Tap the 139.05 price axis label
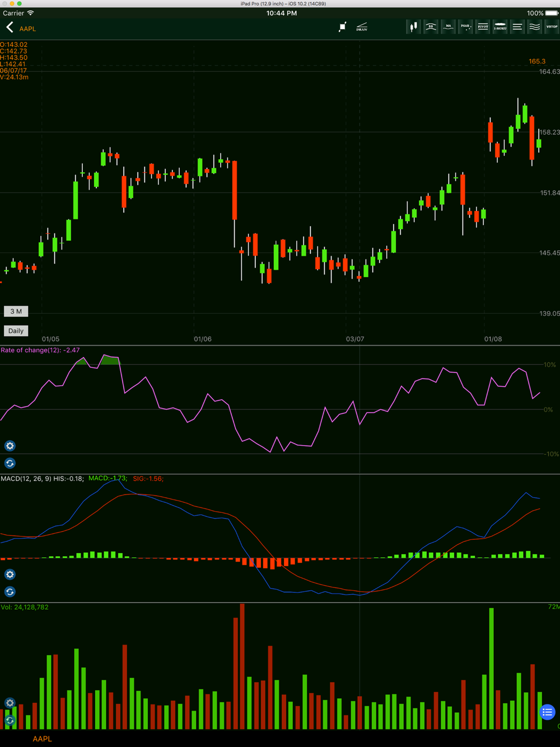Screen dimensions: 560x747 coord(549,314)
